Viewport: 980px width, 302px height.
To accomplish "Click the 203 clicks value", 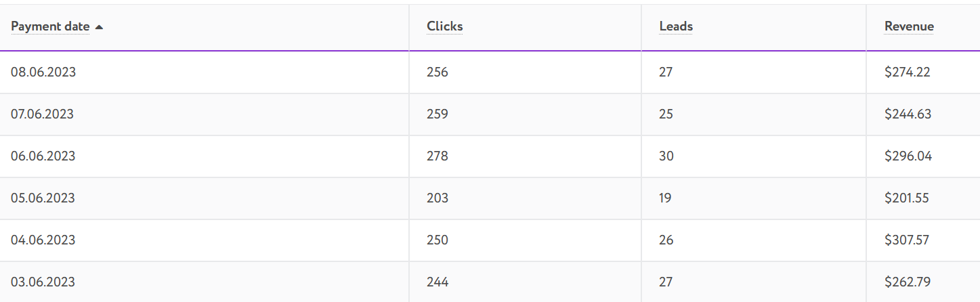I will [438, 198].
